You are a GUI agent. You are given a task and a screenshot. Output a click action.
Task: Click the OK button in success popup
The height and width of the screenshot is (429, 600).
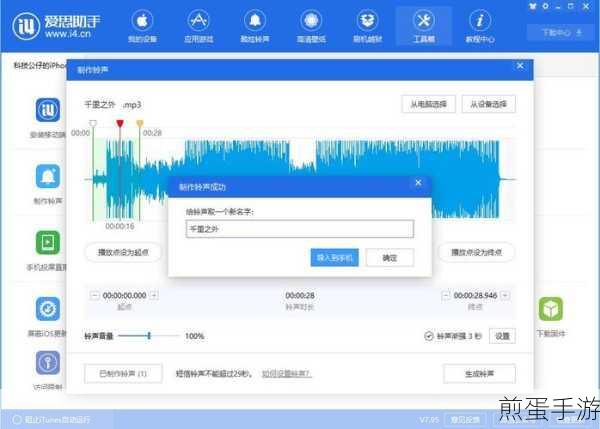pos(390,258)
